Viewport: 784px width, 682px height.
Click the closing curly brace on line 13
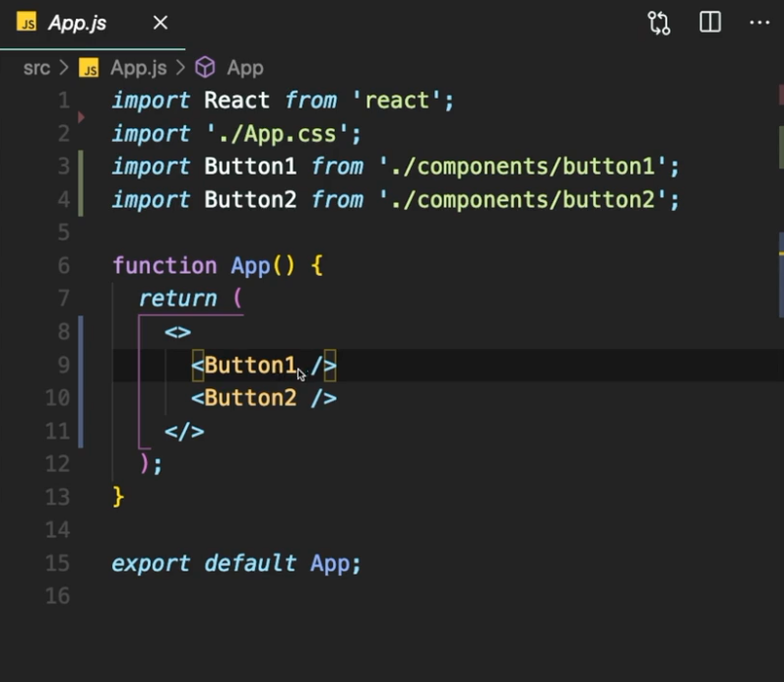pyautogui.click(x=118, y=497)
